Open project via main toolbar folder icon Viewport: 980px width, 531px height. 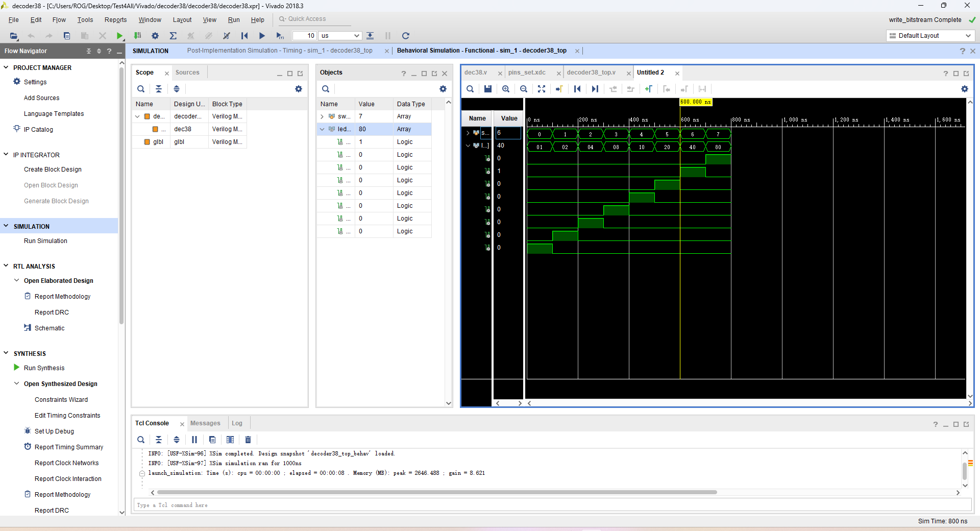click(x=14, y=36)
